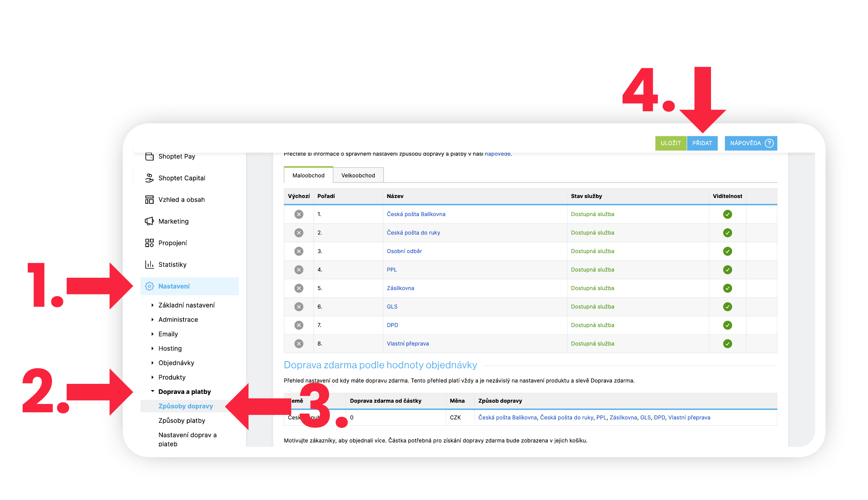868x500 pixels.
Task: Open Shoptet Capital menu entry
Action: pyautogui.click(x=182, y=178)
